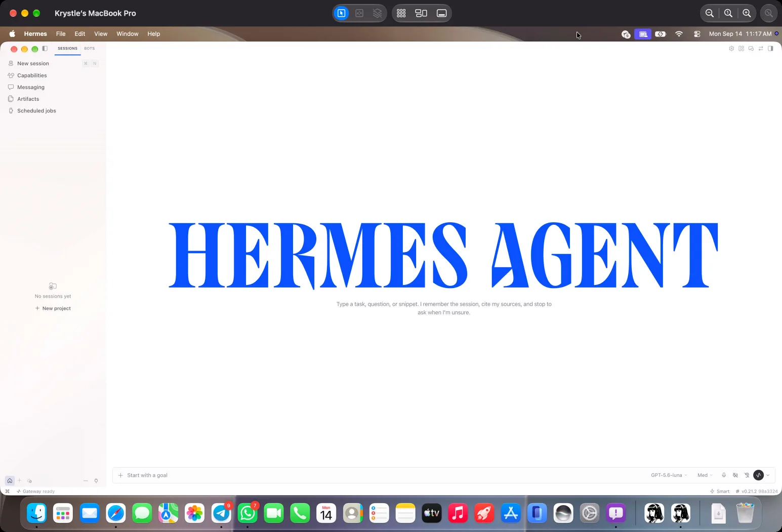This screenshot has height=532, width=782.
Task: Click the home icon at sidebar bottom
Action: point(10,480)
